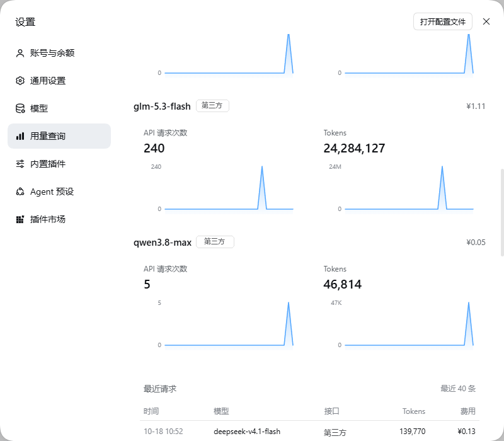This screenshot has width=504, height=441.
Task: Click the 设置 dialog title
Action: click(x=25, y=22)
